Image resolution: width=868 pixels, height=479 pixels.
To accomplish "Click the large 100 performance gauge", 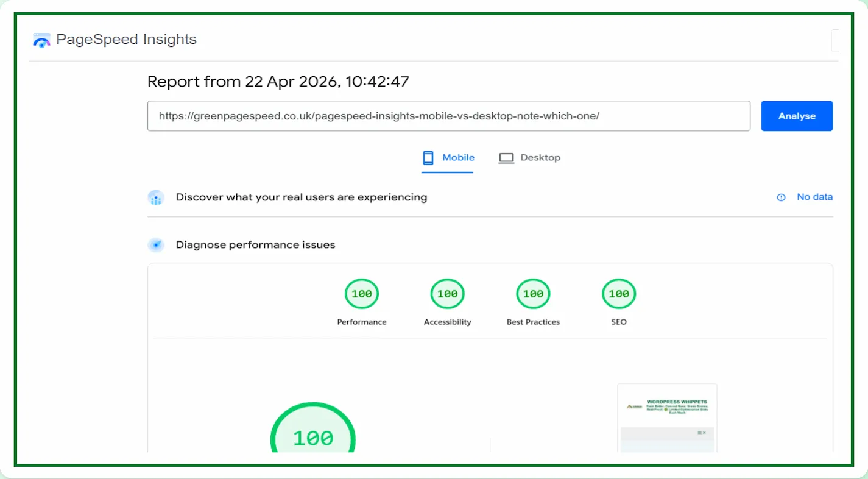I will [x=313, y=428].
